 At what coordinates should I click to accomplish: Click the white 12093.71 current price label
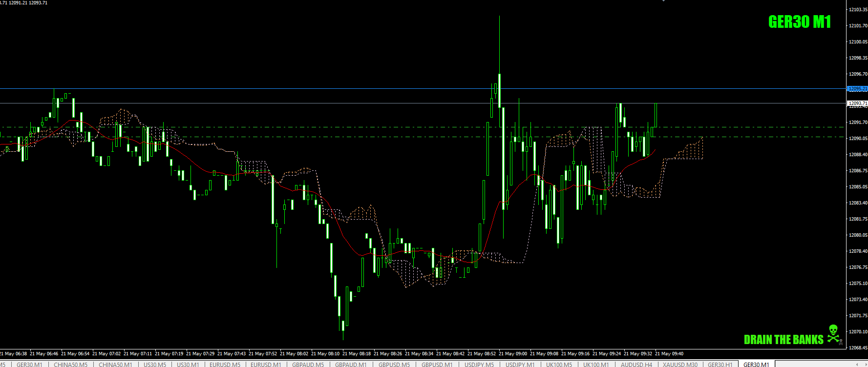point(857,103)
